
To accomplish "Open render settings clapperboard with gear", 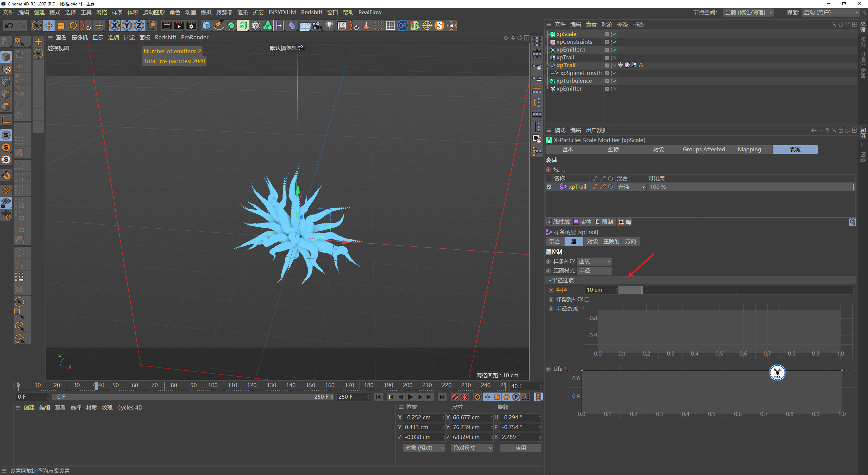I will pos(191,25).
